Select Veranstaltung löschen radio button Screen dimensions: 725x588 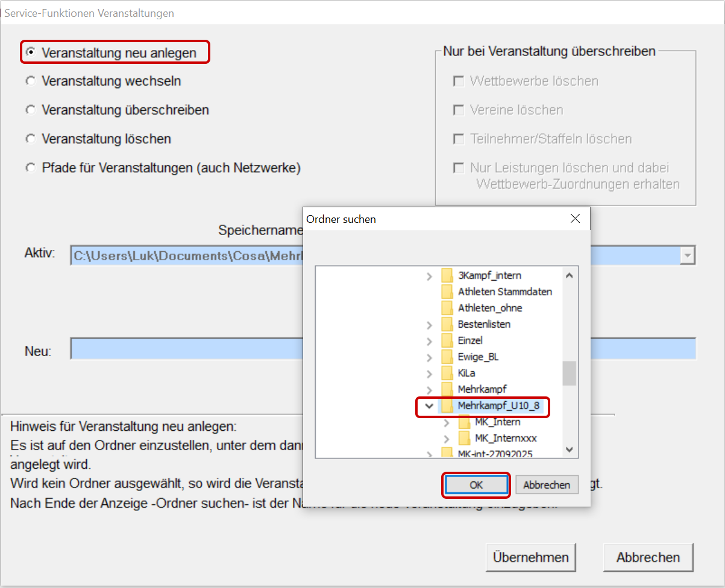pyautogui.click(x=30, y=139)
